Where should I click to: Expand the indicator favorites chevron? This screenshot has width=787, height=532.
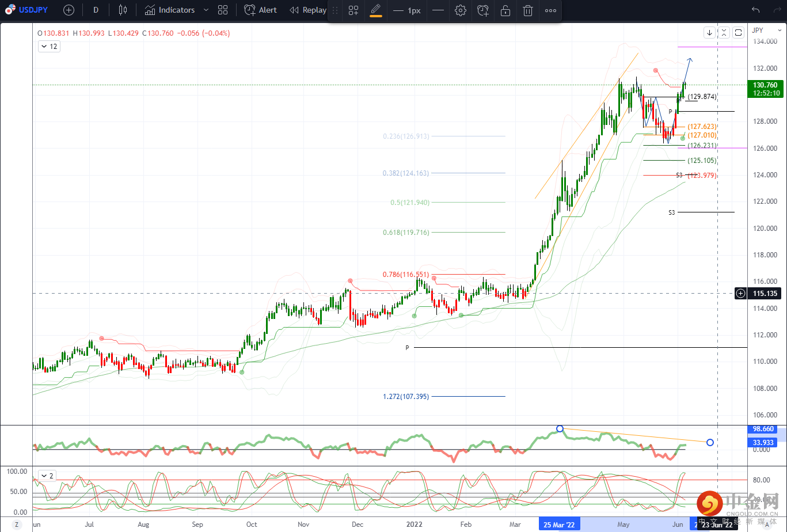[x=206, y=10]
